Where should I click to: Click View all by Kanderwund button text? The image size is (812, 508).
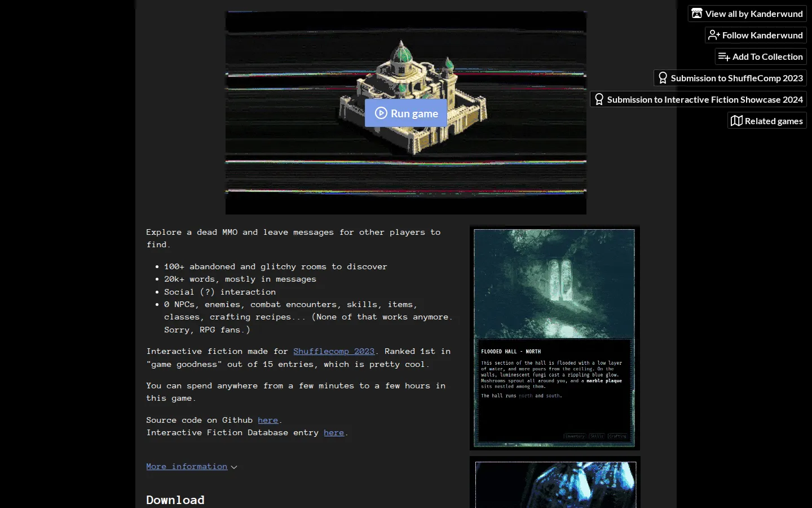(754, 14)
